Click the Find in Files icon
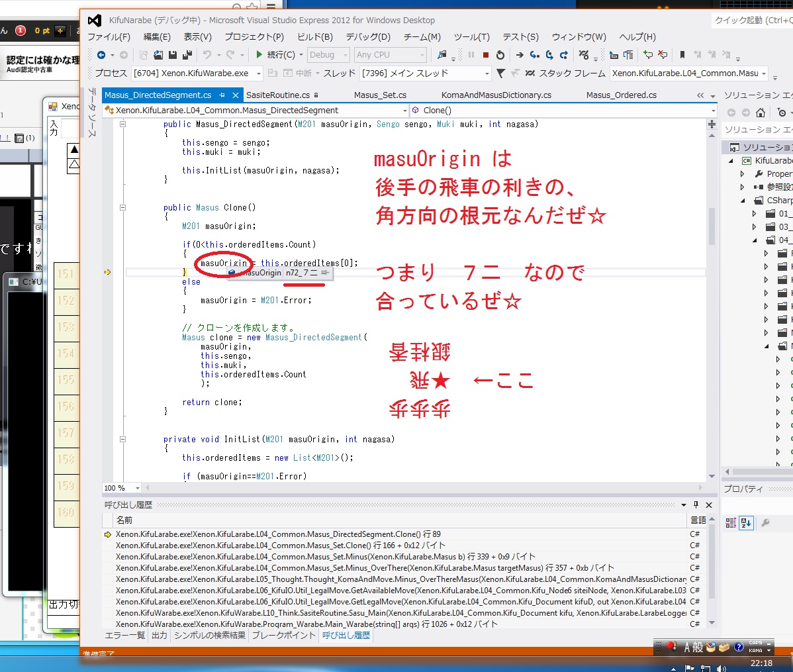 (442, 55)
